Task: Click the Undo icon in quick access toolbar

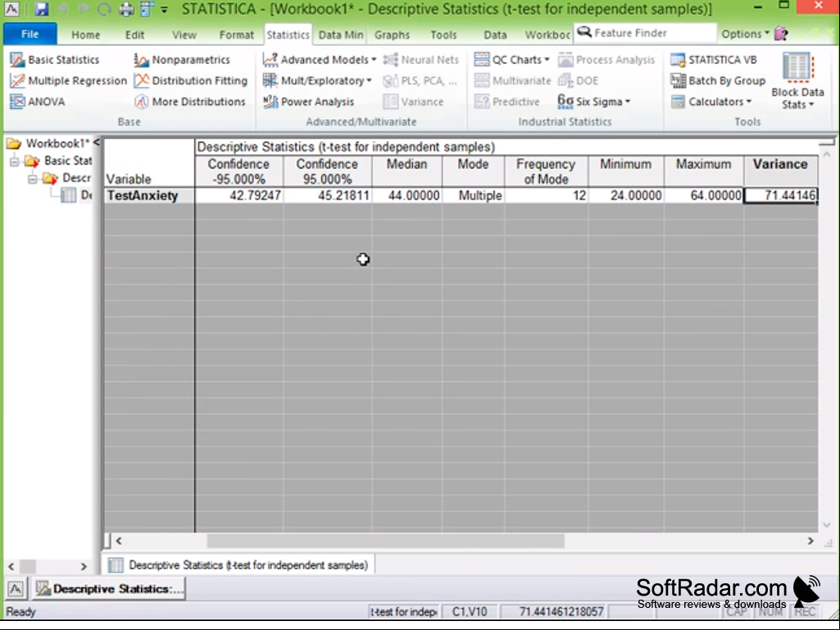Action: click(x=63, y=9)
